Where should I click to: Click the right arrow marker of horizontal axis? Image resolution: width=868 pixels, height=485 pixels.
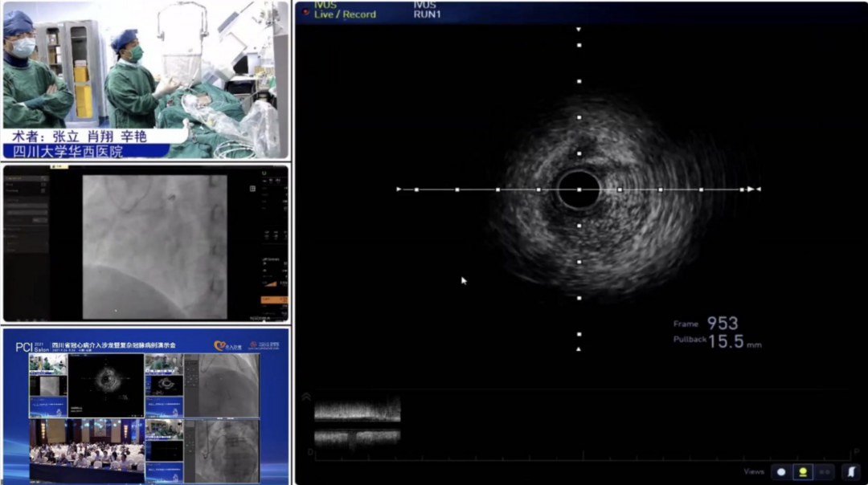point(751,190)
